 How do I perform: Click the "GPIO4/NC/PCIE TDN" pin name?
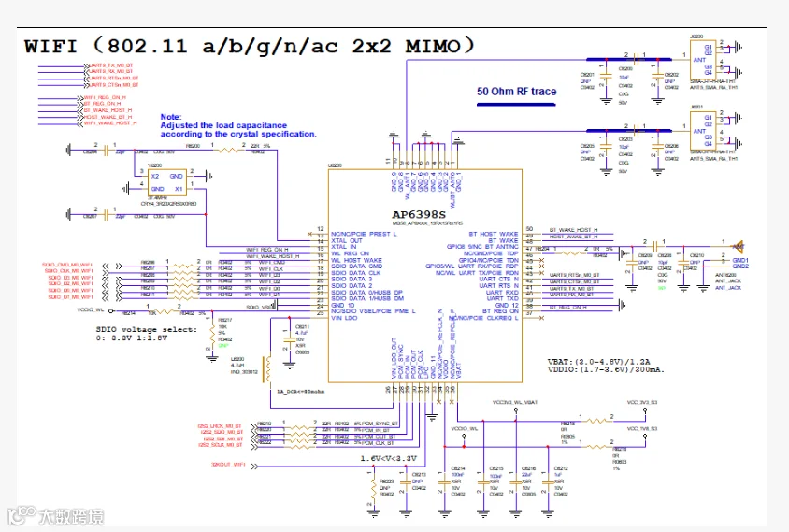pos(488,260)
